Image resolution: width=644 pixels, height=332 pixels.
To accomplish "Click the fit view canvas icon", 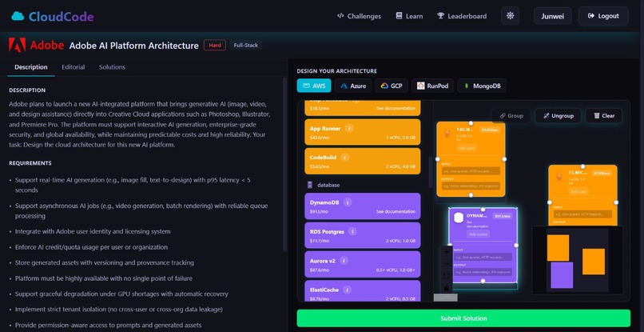I will point(447,276).
